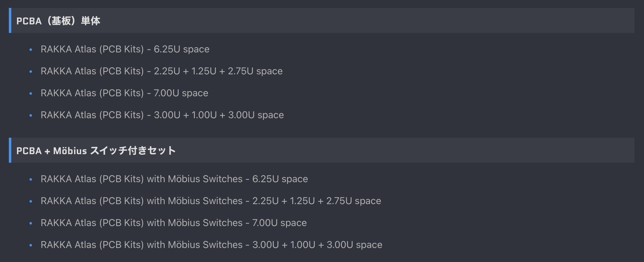Viewport: 644px width, 262px height.
Task: Click bullet beside Möbius Switches 6.25U space
Action: coord(30,179)
